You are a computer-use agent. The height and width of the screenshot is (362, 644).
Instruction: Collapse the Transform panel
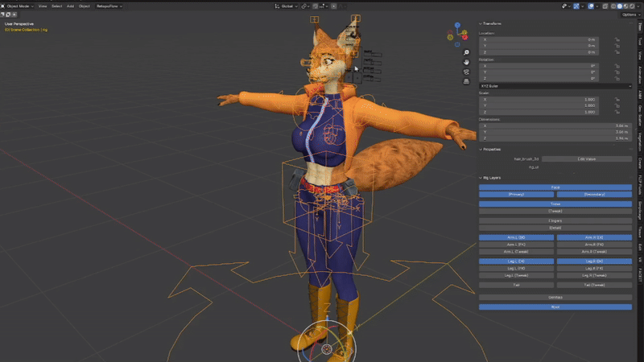[490, 24]
